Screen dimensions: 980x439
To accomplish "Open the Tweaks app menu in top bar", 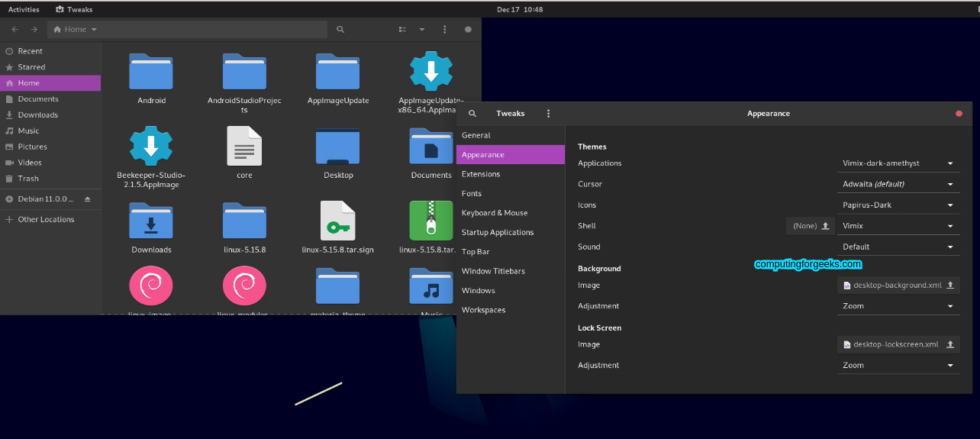I will 74,10.
